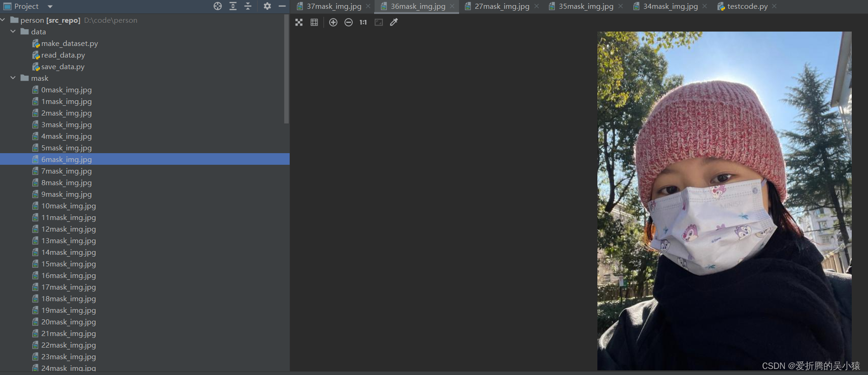Select 17mask_img.jpg in tree
The width and height of the screenshot is (868, 375).
pyautogui.click(x=69, y=287)
